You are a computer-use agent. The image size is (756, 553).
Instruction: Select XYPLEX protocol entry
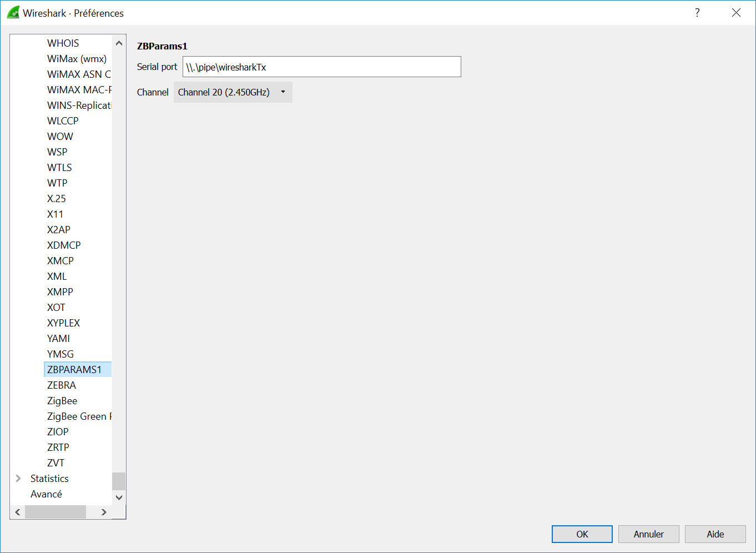pos(63,323)
